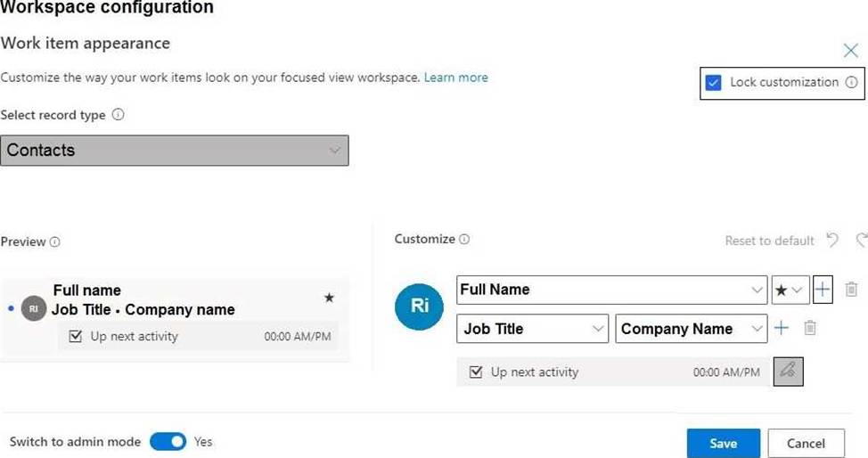Click the Customize info icon
The image size is (868, 458).
464,240
